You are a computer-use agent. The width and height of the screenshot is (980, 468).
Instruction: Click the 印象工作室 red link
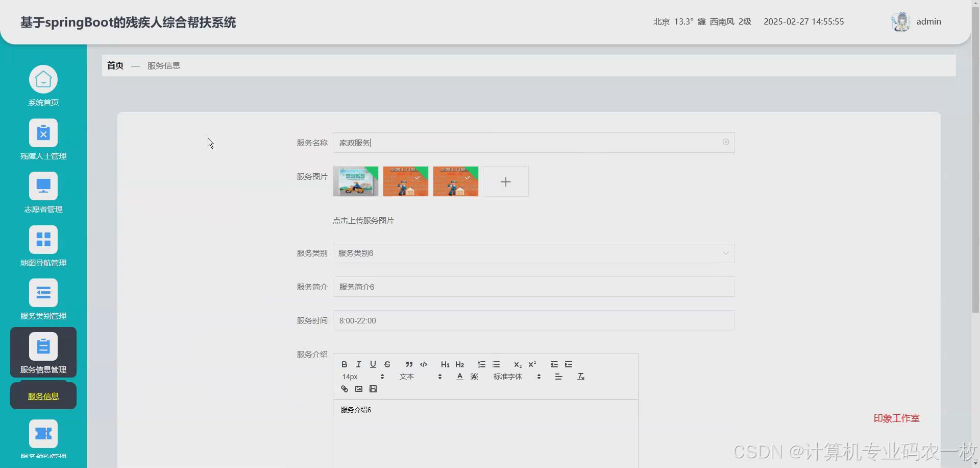click(896, 418)
